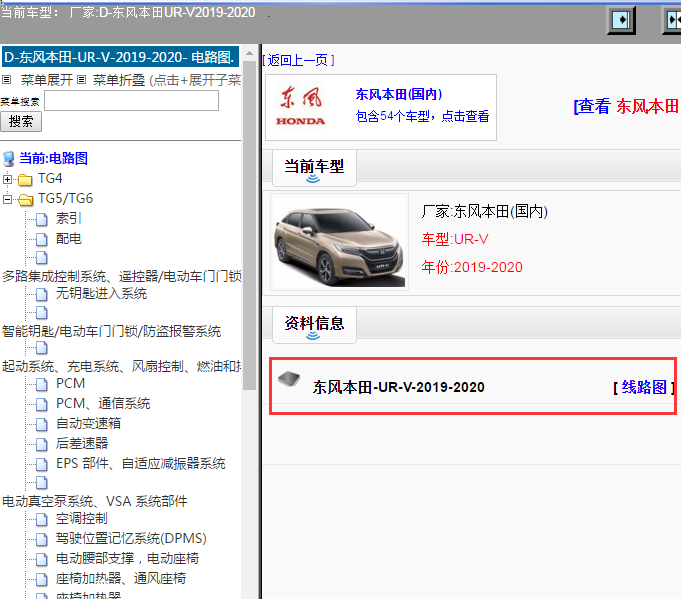Screen dimensions: 681x599
Task: Click page icon beside 无钥匙进入系统
Action: tap(41, 295)
